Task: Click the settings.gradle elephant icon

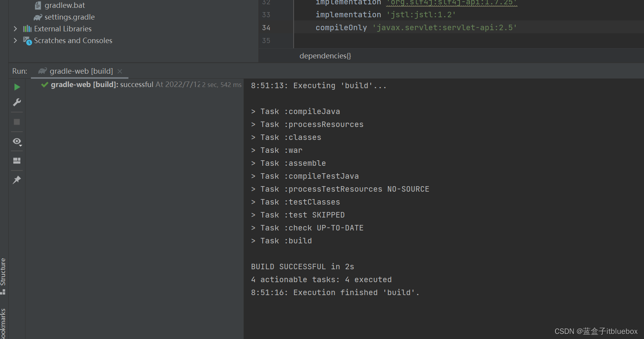Action: pos(38,17)
